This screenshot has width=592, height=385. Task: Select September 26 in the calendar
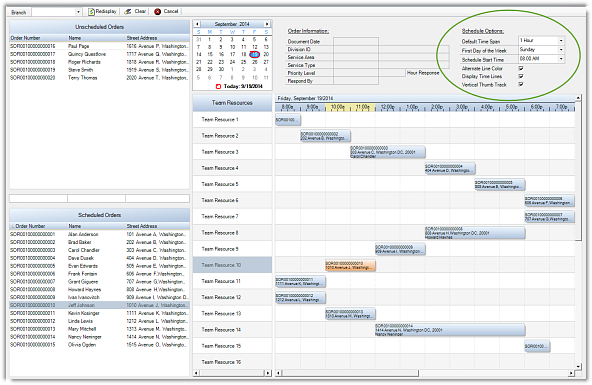pyautogui.click(x=254, y=62)
